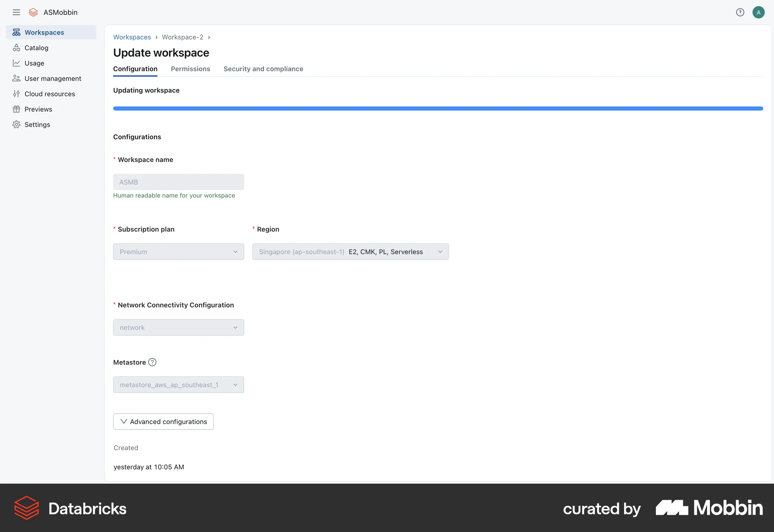
Task: Open the help icon in the top bar
Action: (x=740, y=12)
